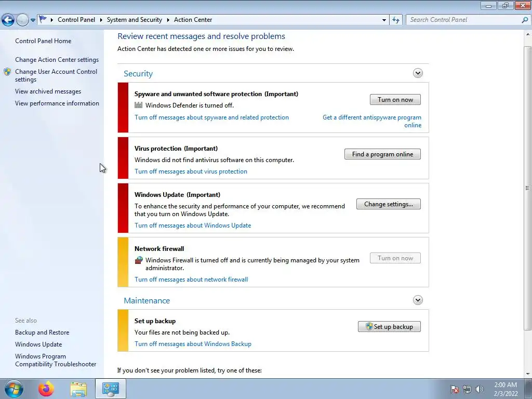Expand the arrow after Control Panel breadcrumb
This screenshot has width=532, height=399.
pyautogui.click(x=101, y=20)
